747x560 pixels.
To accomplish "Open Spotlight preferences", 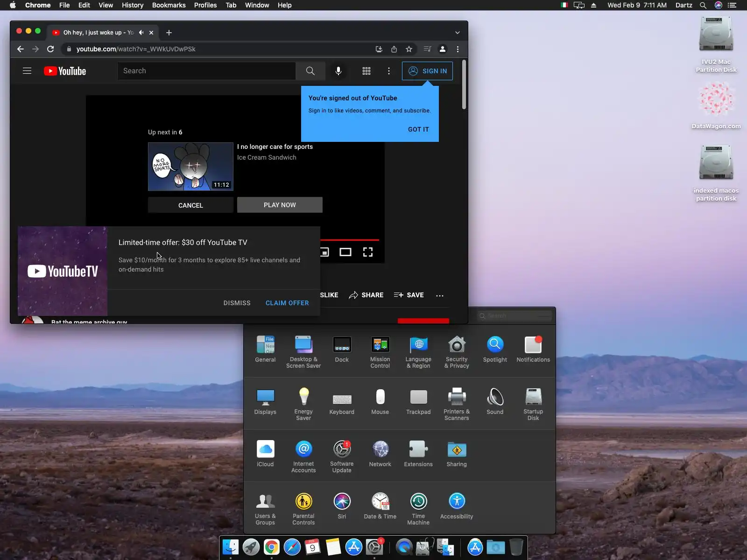I will click(495, 349).
